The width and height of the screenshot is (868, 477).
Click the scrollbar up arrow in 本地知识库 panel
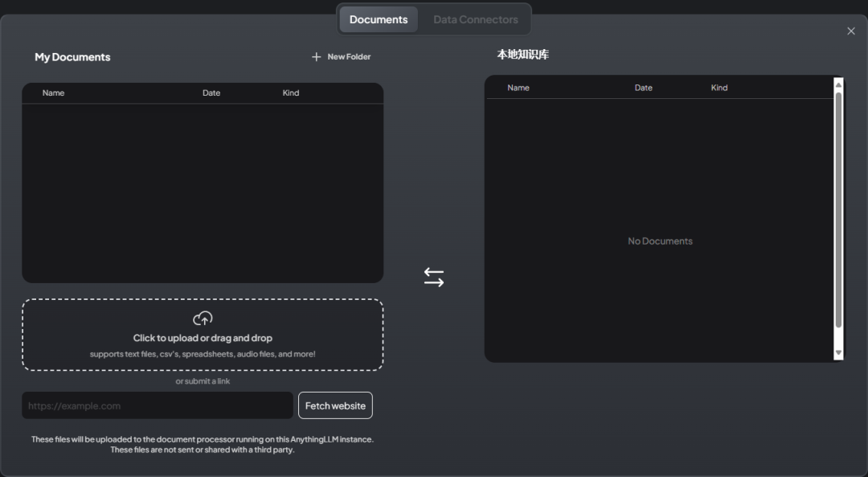[838, 84]
